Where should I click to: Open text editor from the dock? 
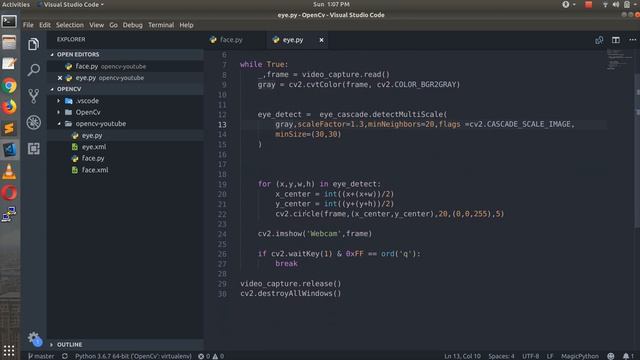click(9, 64)
